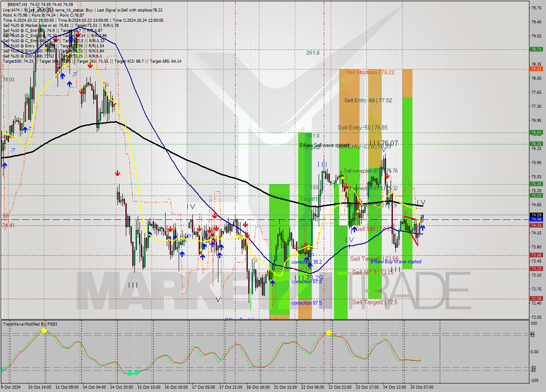
Task: Select the 'correction 87.5' blue label
Action: 307,303
